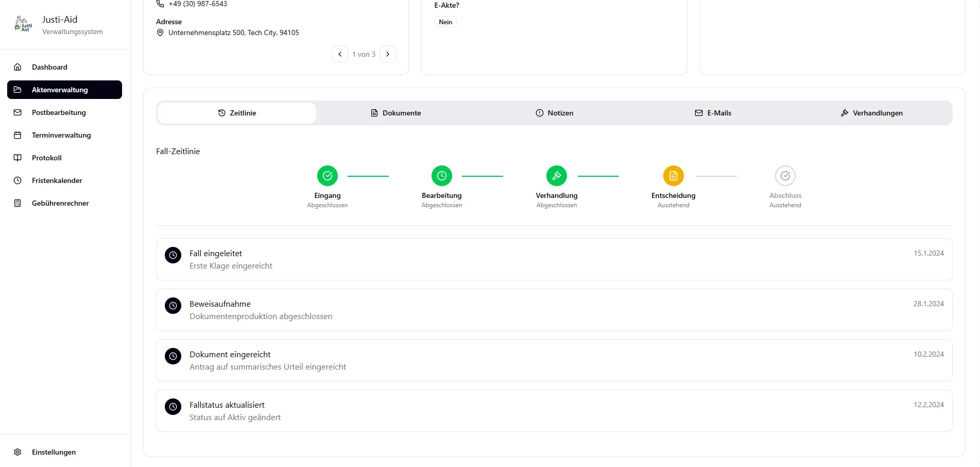Click clock icon beside Fall eingeleitet
Image resolution: width=980 pixels, height=467 pixels.
(173, 255)
